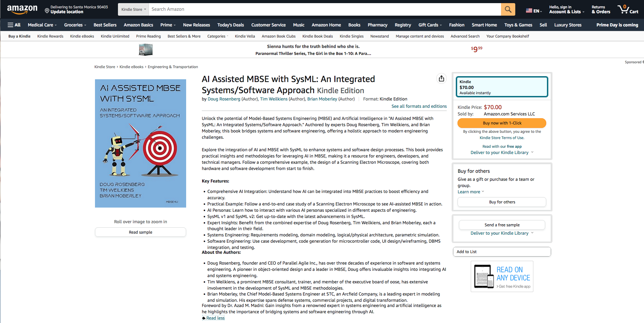Open Customer Service
Image resolution: width=644 pixels, height=323 pixels.
click(269, 25)
